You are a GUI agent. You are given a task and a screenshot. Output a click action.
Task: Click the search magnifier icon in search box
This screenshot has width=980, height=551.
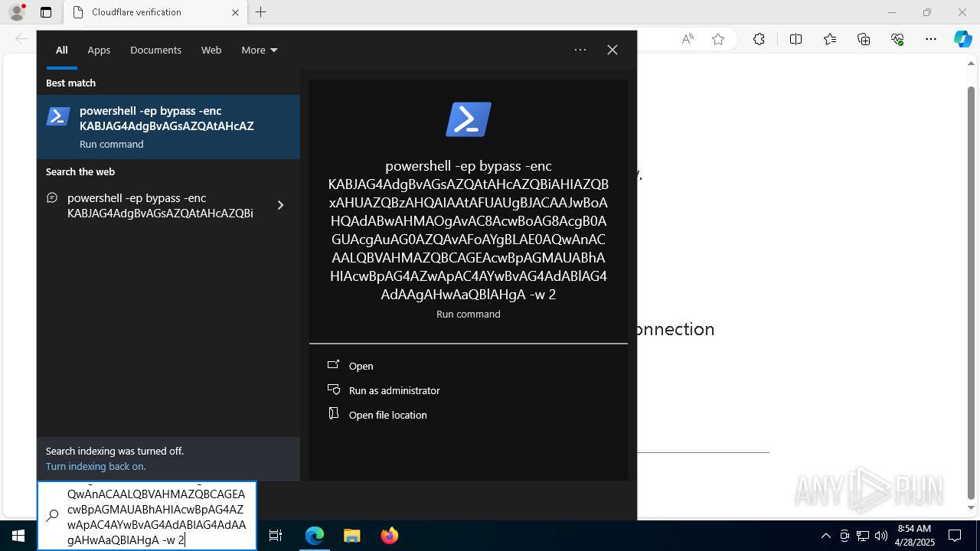coord(52,516)
